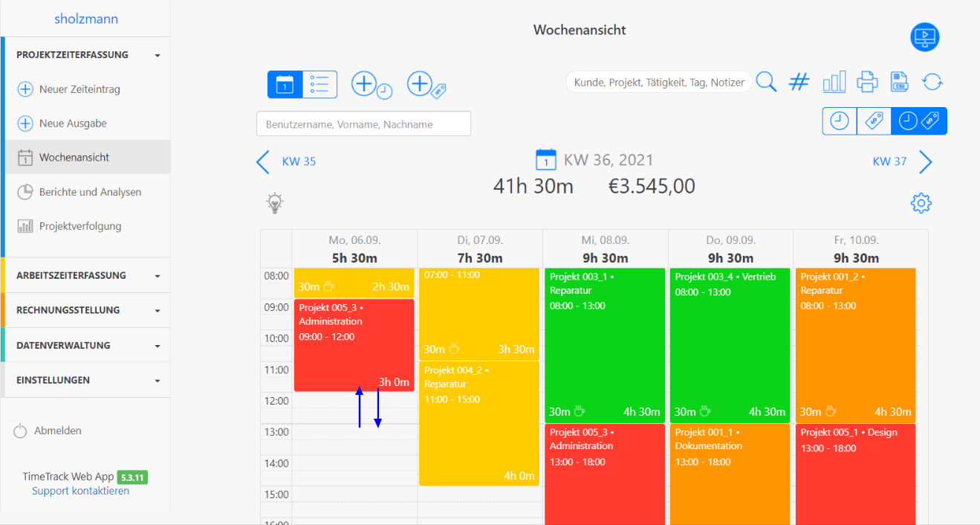Click the hashtag tags icon
Viewport: 980px width, 525px height.
[x=799, y=82]
